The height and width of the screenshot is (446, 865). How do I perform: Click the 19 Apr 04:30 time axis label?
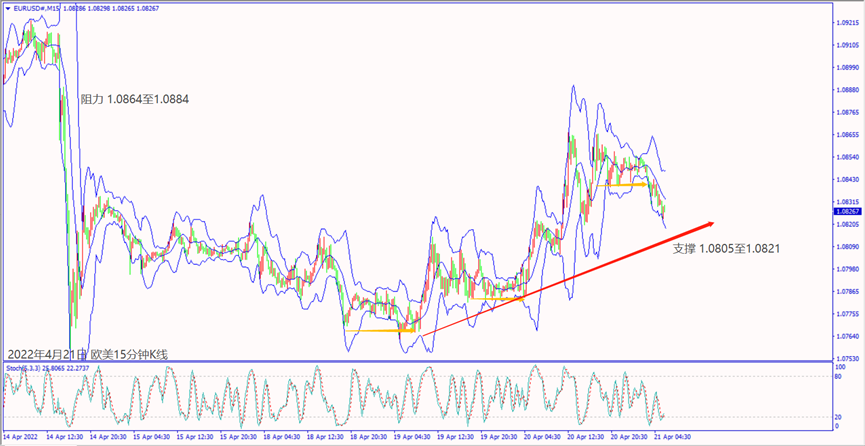pos(411,438)
